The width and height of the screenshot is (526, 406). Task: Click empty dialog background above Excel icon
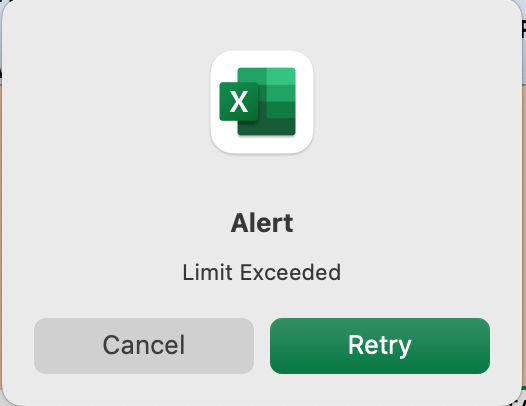[x=262, y=25]
